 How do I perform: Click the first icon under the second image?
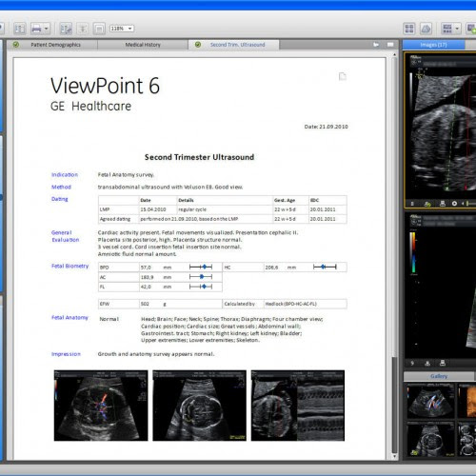tap(412, 363)
